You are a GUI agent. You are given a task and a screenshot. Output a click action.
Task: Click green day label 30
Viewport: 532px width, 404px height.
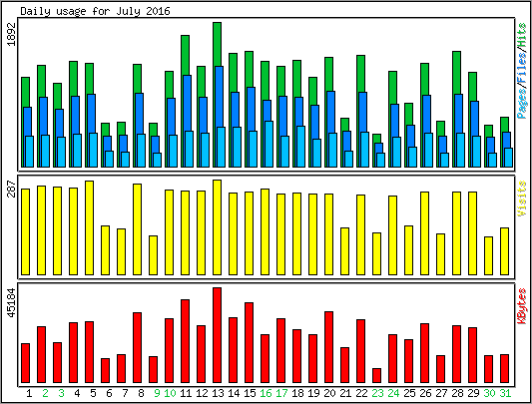click(489, 393)
